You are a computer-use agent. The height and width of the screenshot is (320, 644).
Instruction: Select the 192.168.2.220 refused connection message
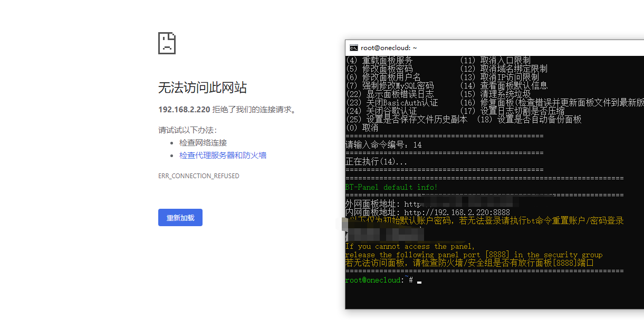[228, 110]
